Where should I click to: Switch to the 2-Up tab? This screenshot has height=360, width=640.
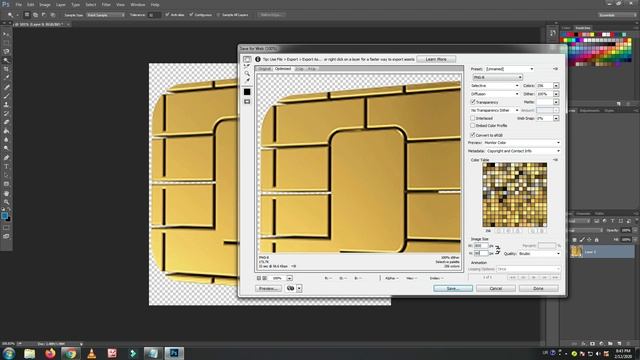(x=299, y=69)
